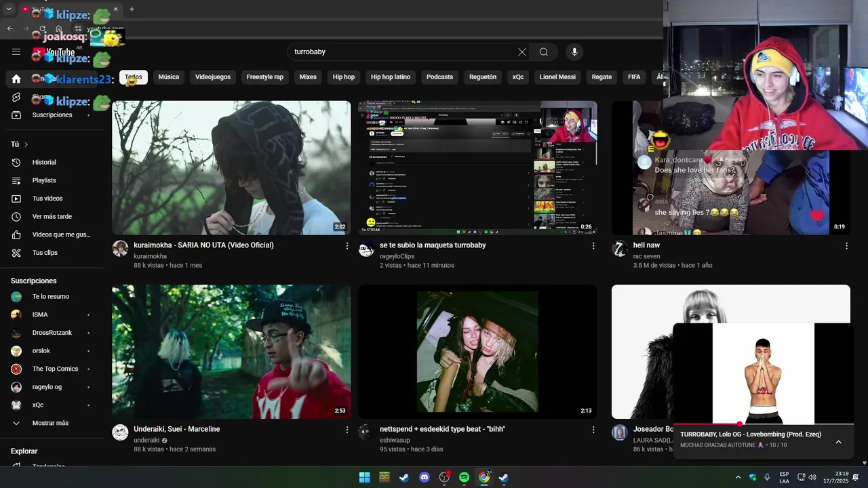Start voice search with microphone icon
The image size is (868, 488).
pyautogui.click(x=574, y=52)
